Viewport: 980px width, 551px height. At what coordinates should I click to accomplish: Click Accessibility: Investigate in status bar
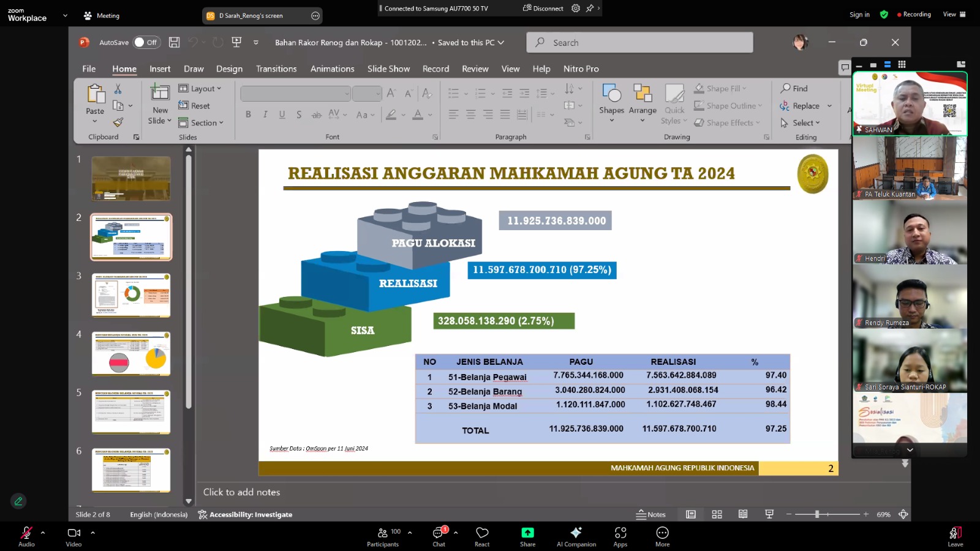click(245, 514)
